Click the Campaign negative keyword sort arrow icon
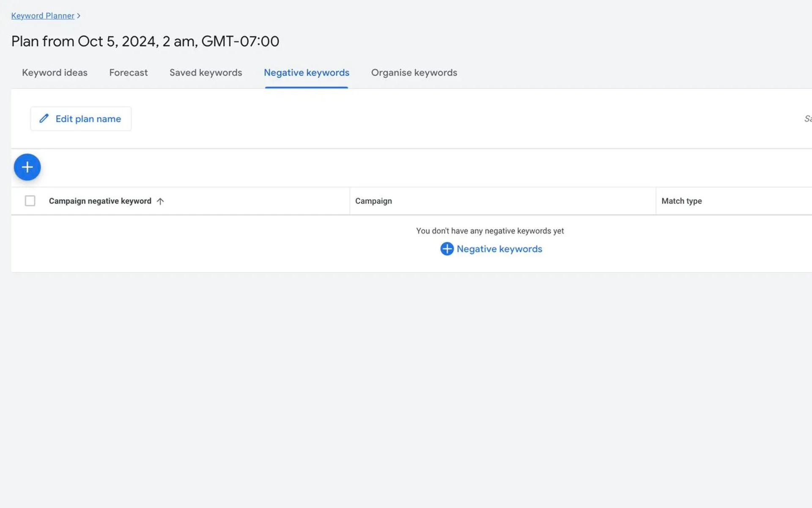Screen dimensions: 812x508 161,201
